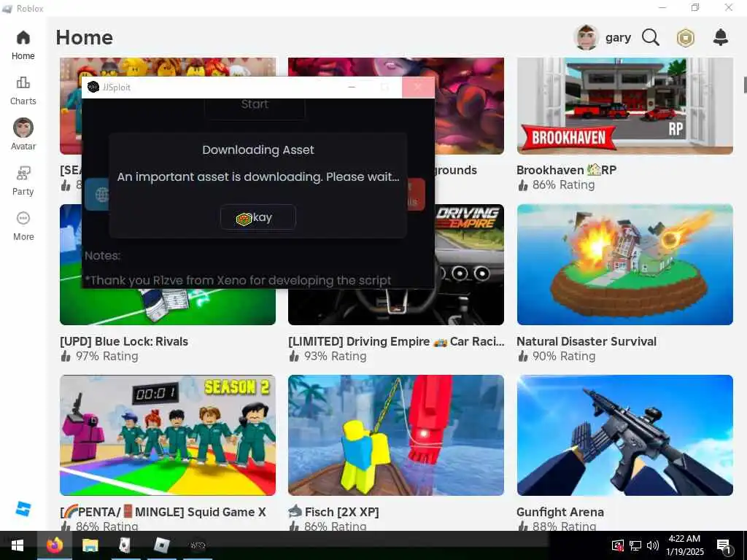Click the [UPD] Blue Lock: Rivals title
This screenshot has width=747, height=560.
tap(124, 341)
